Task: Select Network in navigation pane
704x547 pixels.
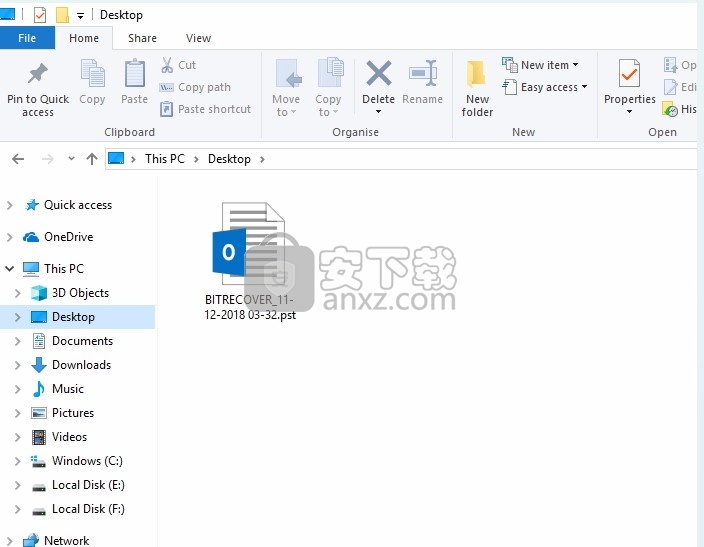Action: click(66, 540)
